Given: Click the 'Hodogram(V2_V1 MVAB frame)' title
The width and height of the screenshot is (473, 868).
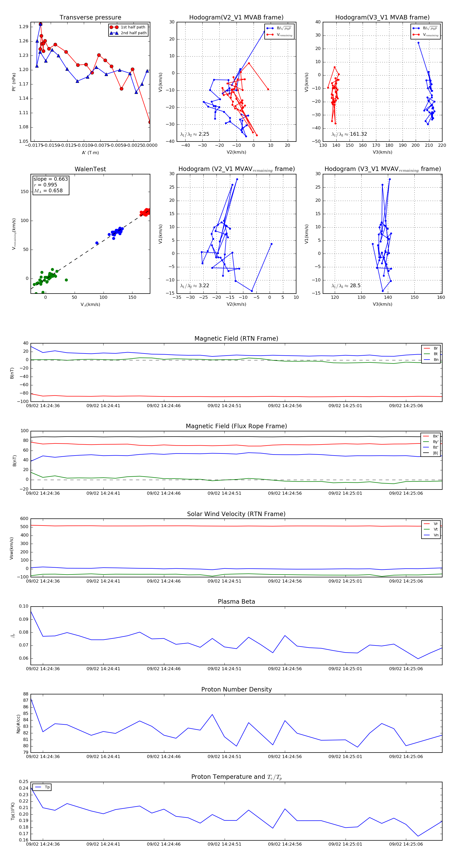Looking at the screenshot, I should pos(236,17).
